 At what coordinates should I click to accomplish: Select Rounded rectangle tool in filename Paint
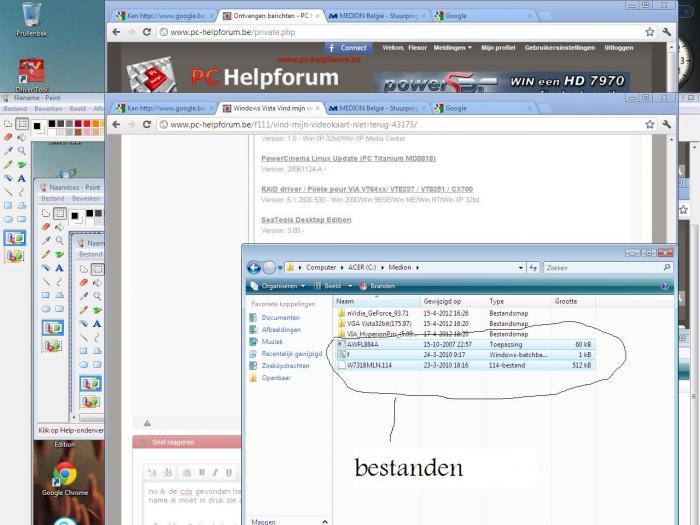click(x=22, y=219)
